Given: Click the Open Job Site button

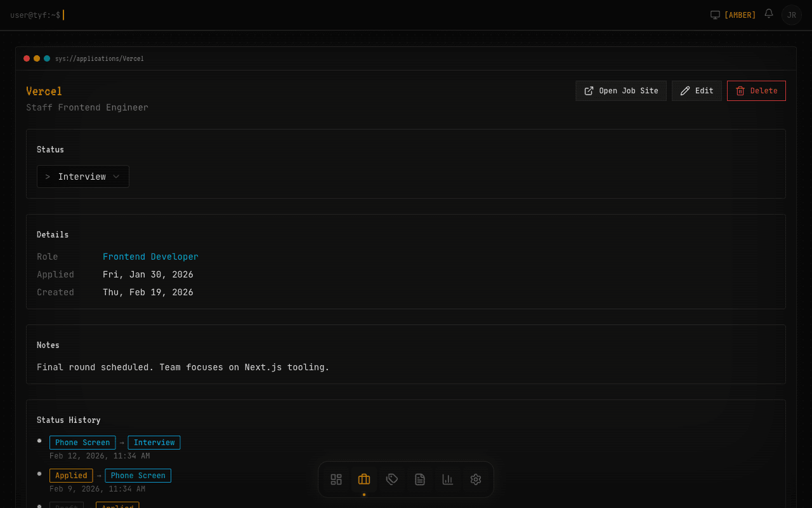Looking at the screenshot, I should (621, 91).
